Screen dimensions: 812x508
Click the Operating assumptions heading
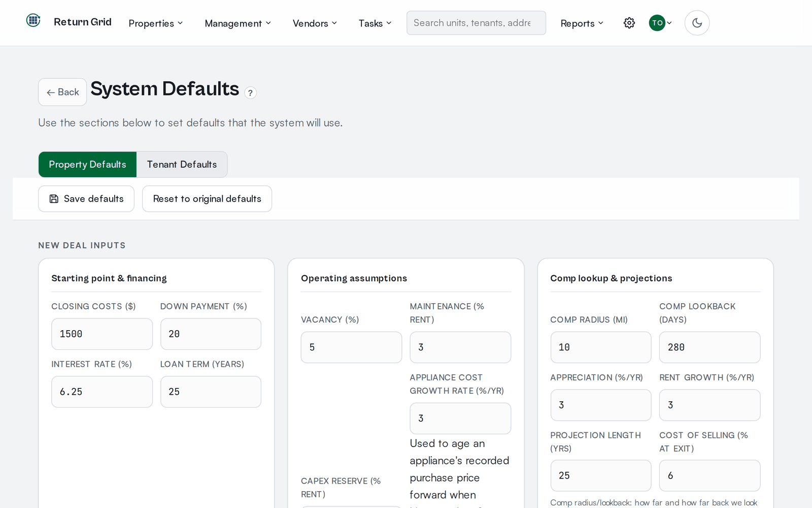point(354,278)
